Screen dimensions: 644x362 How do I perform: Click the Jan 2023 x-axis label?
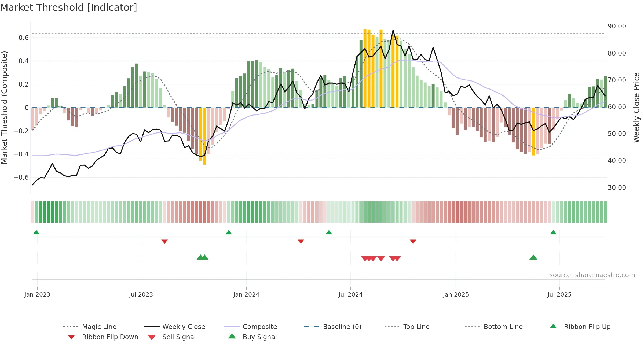[37, 294]
